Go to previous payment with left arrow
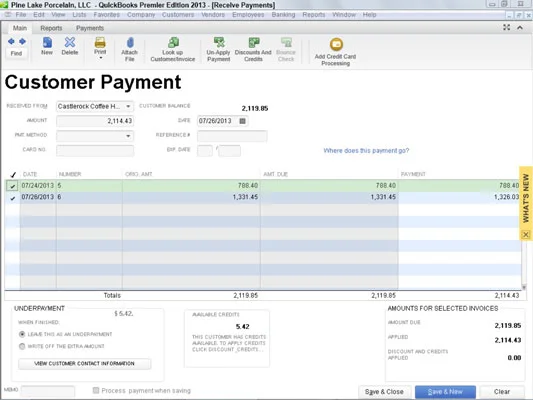The width and height of the screenshot is (533, 400). point(11,41)
